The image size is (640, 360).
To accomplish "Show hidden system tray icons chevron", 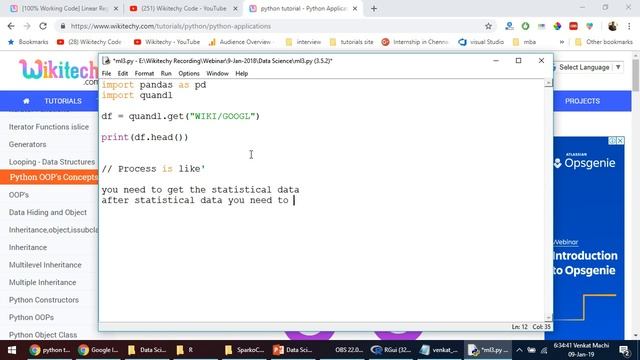I will tap(519, 350).
